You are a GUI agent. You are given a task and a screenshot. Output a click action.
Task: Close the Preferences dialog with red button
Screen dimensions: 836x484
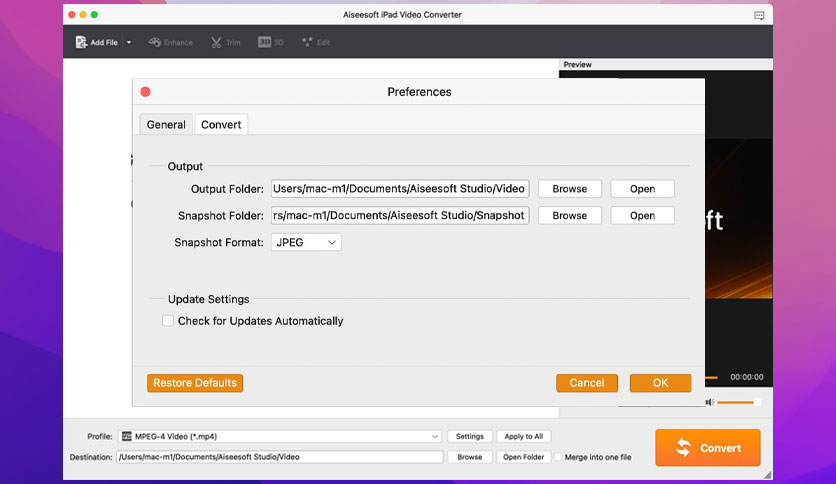[146, 92]
